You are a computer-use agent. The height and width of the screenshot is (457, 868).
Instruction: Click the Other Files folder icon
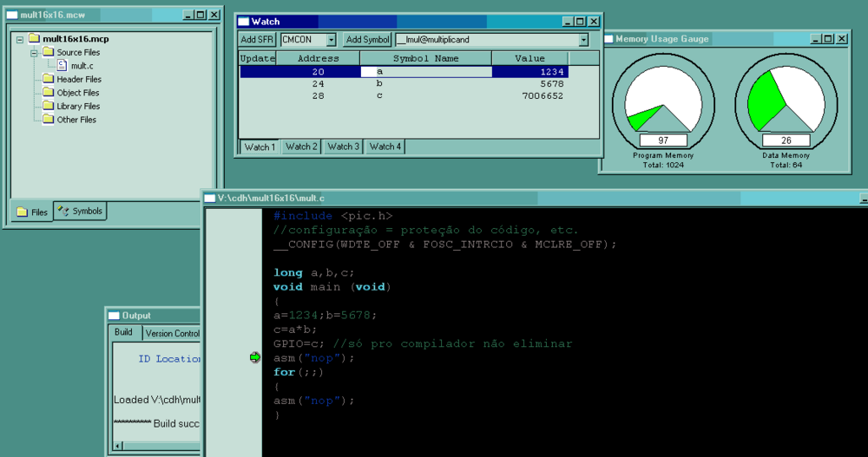click(48, 120)
